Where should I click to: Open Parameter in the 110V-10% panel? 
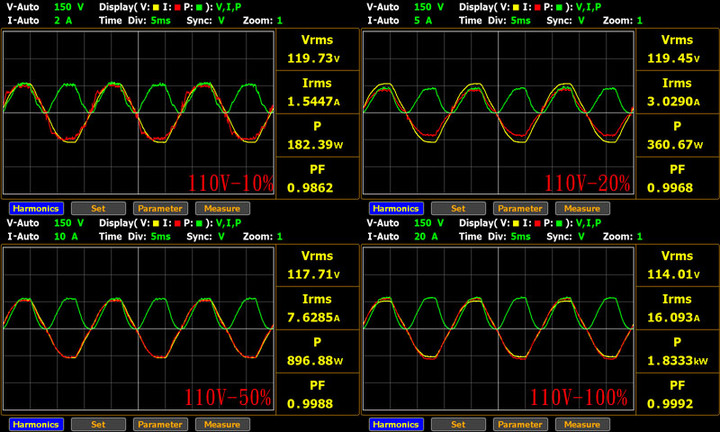(x=160, y=208)
